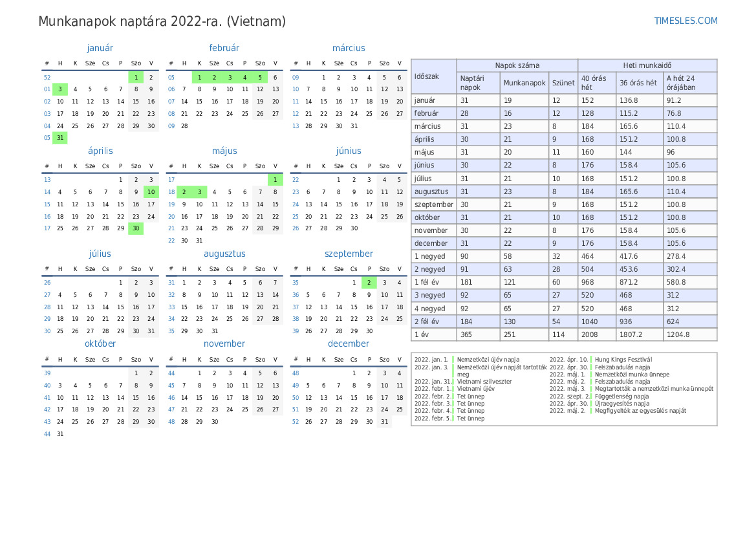Screen dimensions: 756x535
Task: Click the január month heading
Action: 100,48
